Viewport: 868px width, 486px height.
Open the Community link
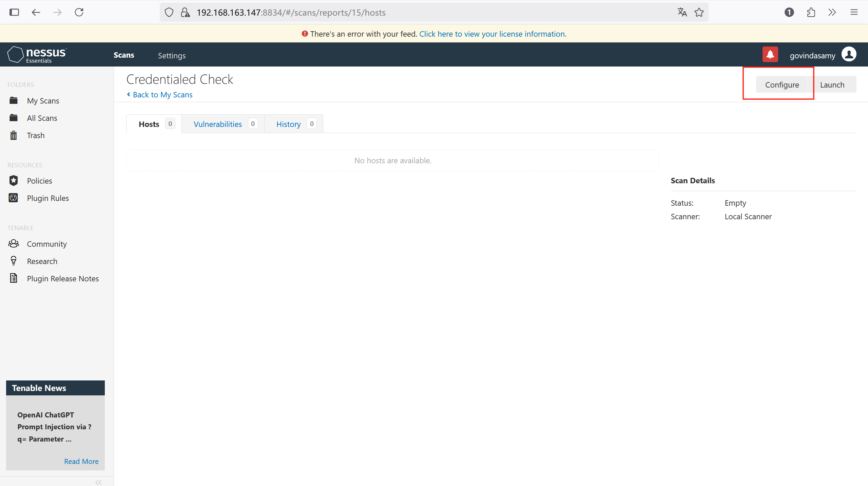coord(47,244)
